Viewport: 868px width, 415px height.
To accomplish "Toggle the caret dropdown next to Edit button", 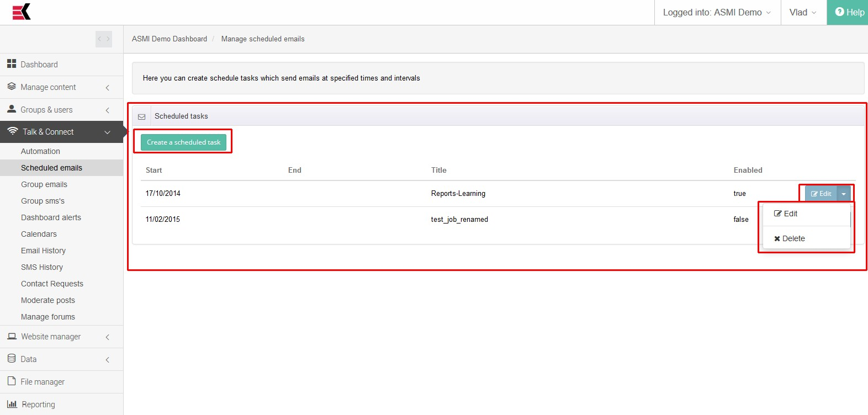I will point(844,194).
